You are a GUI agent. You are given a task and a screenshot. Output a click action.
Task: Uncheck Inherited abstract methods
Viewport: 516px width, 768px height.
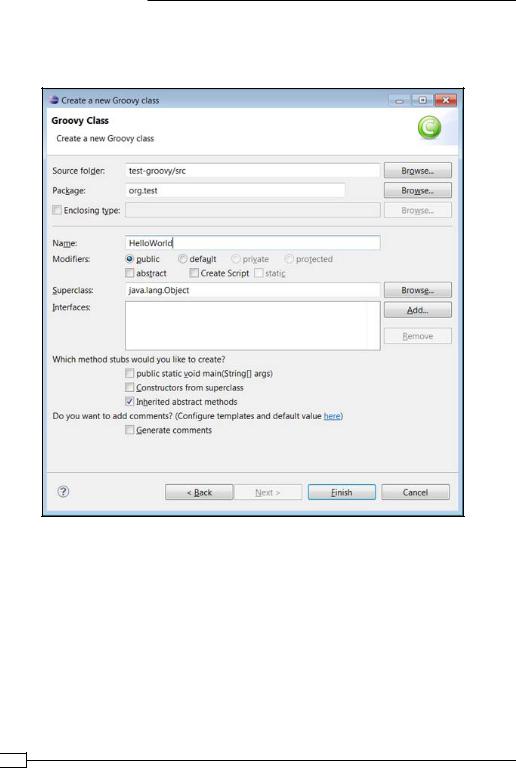pos(129,402)
